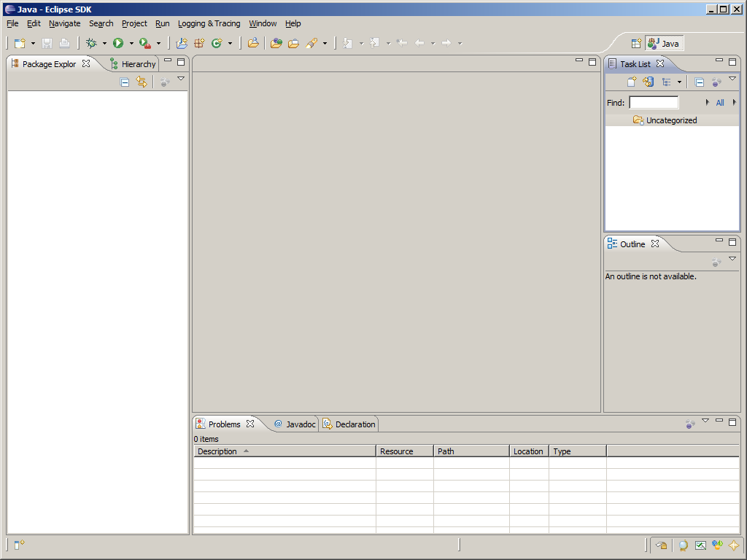This screenshot has width=747, height=560.
Task: Click the All working set link
Action: [720, 103]
